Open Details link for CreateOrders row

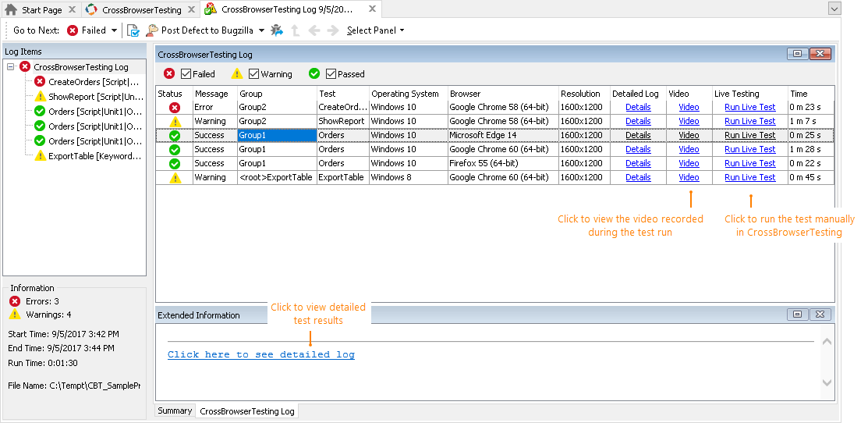point(638,108)
